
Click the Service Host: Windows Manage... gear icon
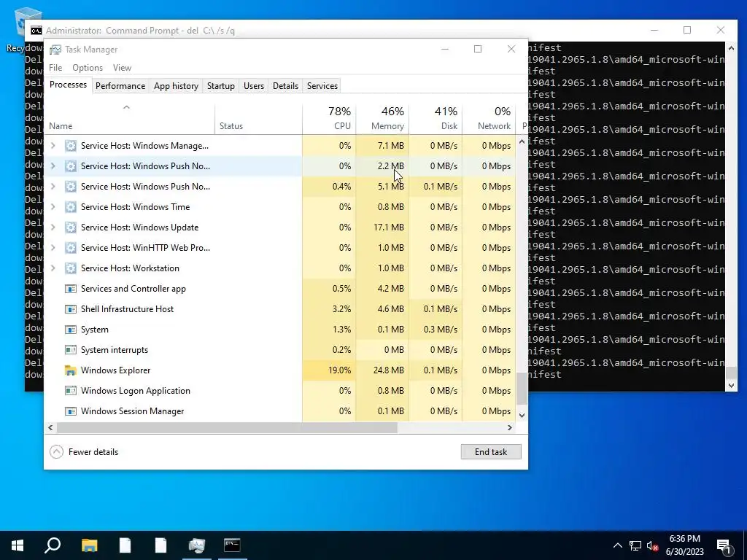(71, 146)
